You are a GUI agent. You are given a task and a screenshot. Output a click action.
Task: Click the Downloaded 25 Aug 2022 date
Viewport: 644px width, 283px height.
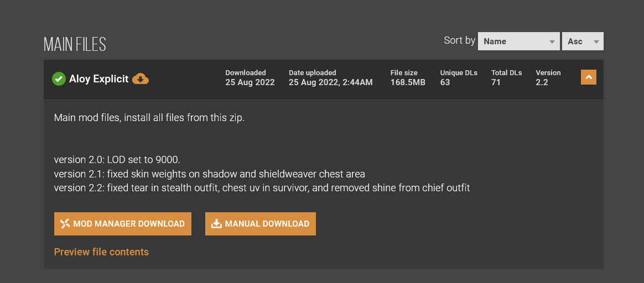point(250,82)
